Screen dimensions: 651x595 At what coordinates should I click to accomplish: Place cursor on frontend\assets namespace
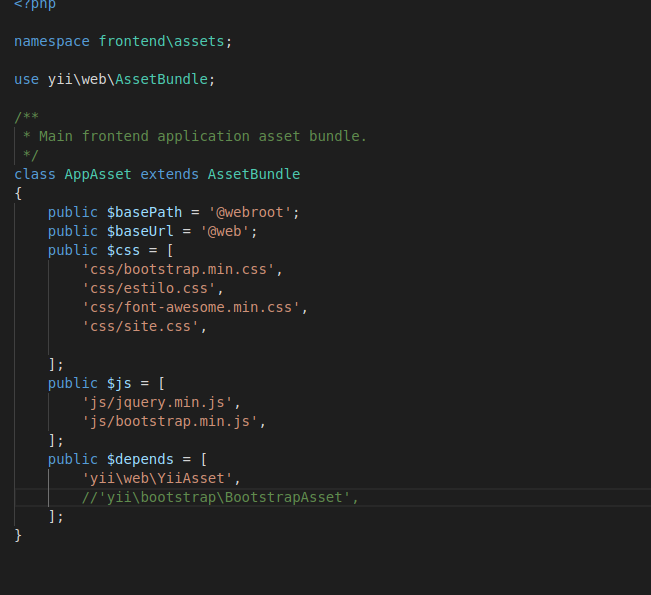[161, 42]
